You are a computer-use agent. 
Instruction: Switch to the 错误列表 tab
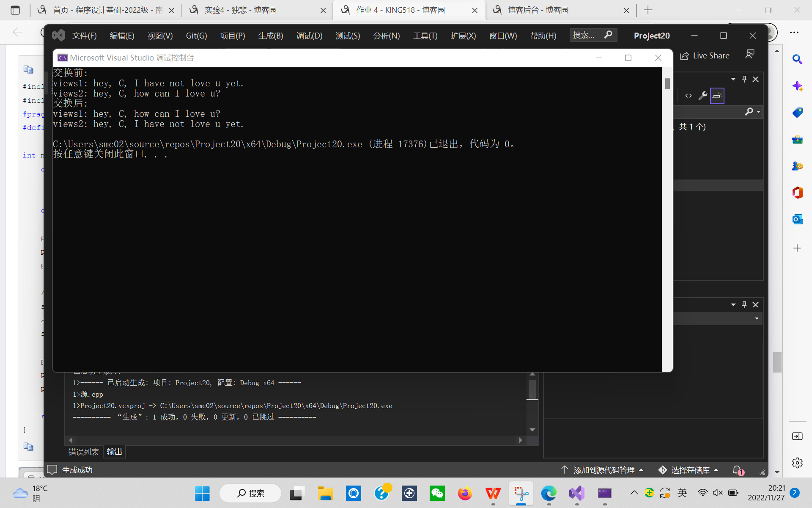tap(83, 452)
